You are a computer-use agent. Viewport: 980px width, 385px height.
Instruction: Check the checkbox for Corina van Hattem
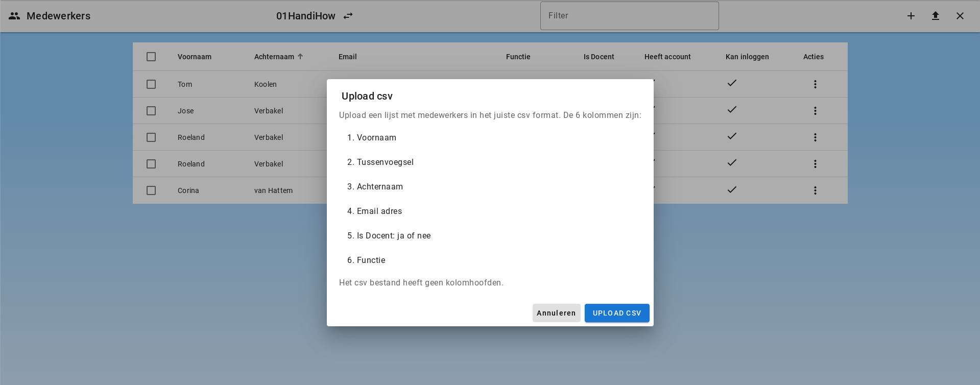[x=151, y=190]
